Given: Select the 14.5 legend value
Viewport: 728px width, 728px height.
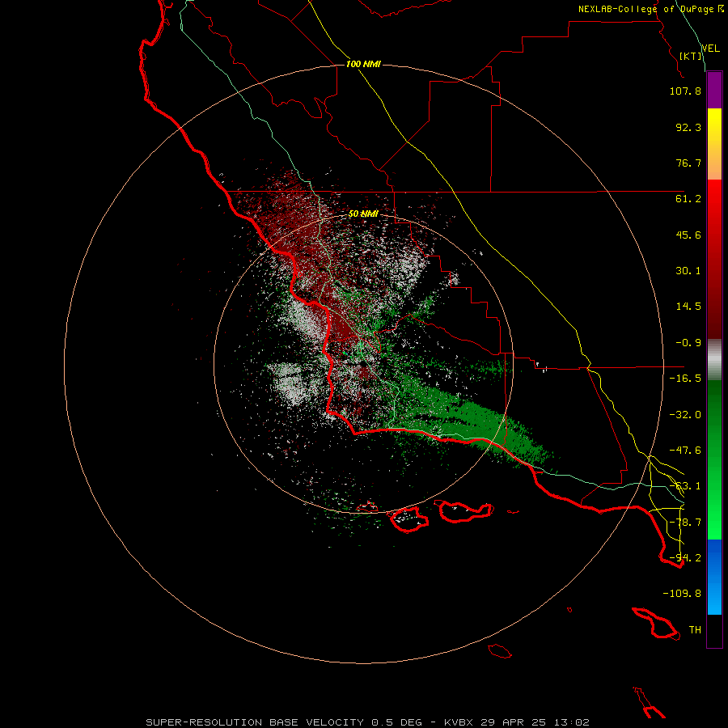Looking at the screenshot, I should [688, 307].
